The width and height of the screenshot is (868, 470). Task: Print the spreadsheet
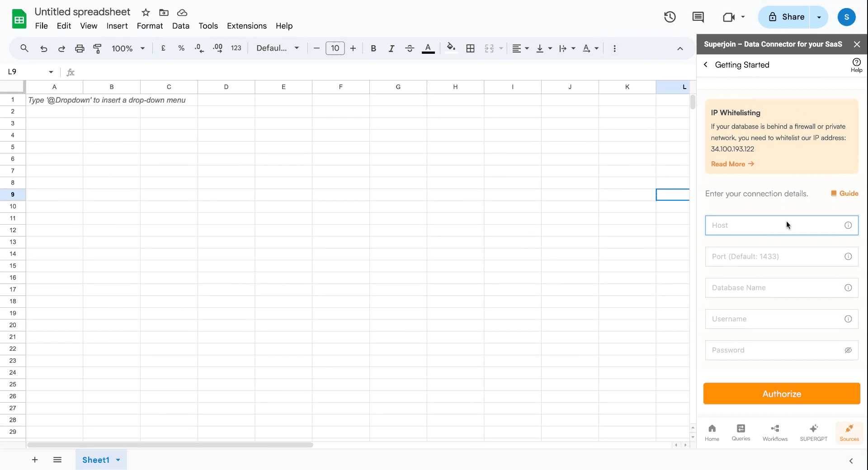80,48
